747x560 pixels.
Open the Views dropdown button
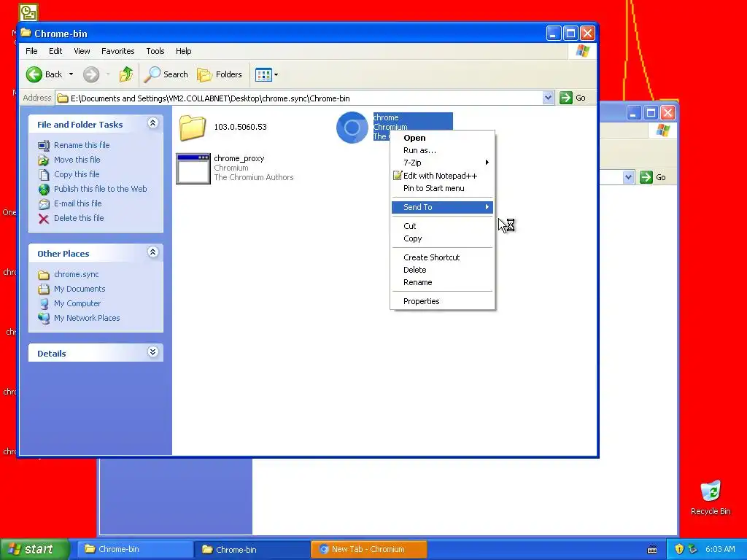[x=266, y=74]
